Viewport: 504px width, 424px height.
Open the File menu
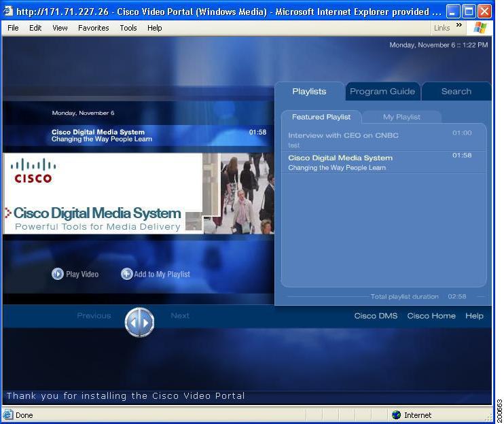(13, 28)
